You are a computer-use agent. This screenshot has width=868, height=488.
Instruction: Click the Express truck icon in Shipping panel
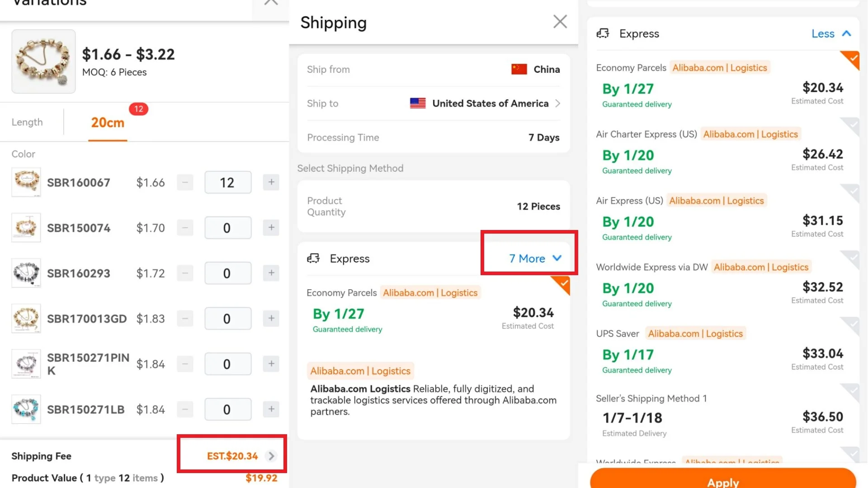[x=313, y=258]
